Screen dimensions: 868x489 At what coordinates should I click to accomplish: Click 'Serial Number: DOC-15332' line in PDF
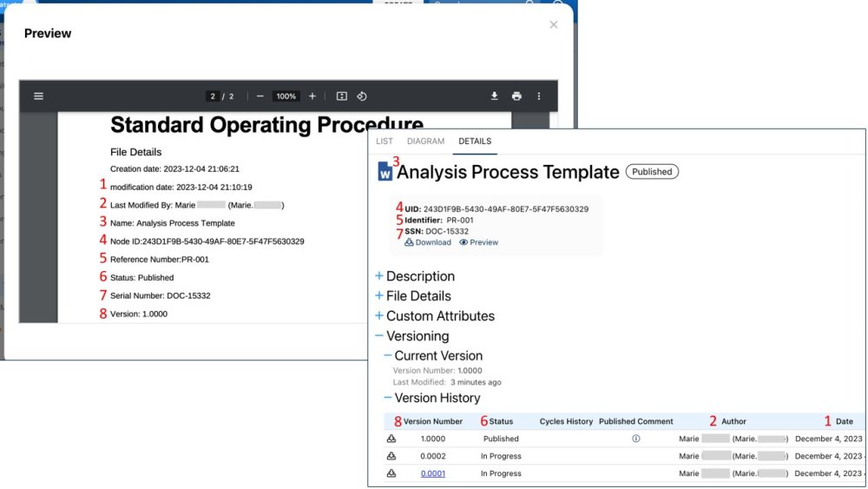(160, 295)
